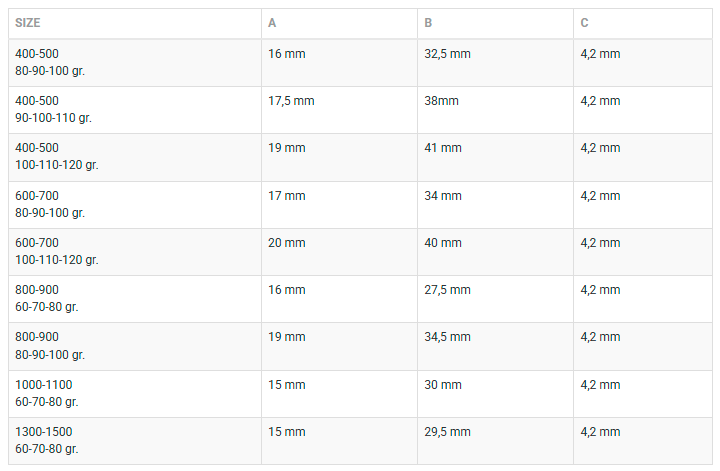Click the 27,5 mm value

(447, 290)
